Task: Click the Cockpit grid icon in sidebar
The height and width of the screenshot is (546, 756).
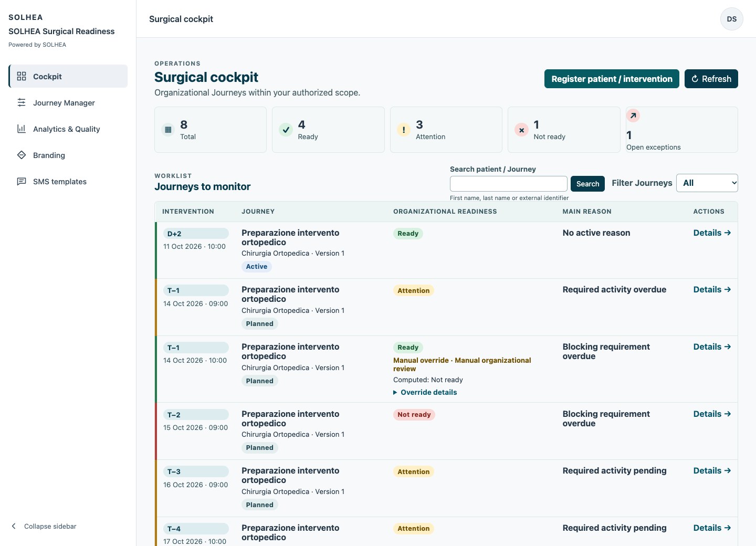Action: click(22, 76)
